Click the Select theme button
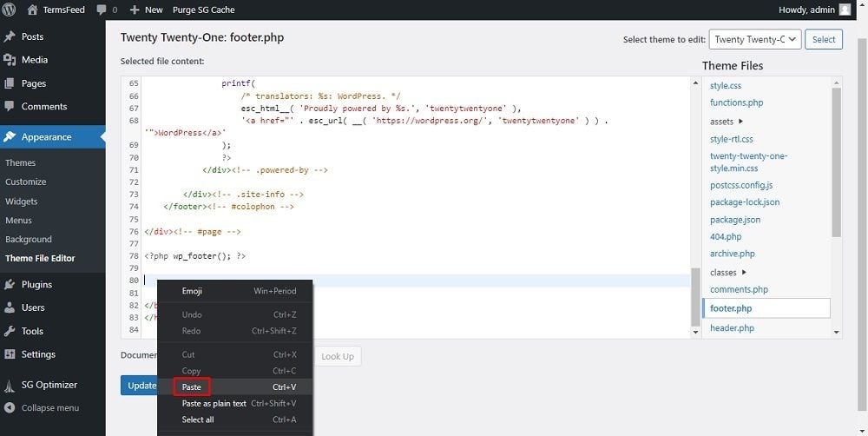This screenshot has height=436, width=868. (x=824, y=39)
